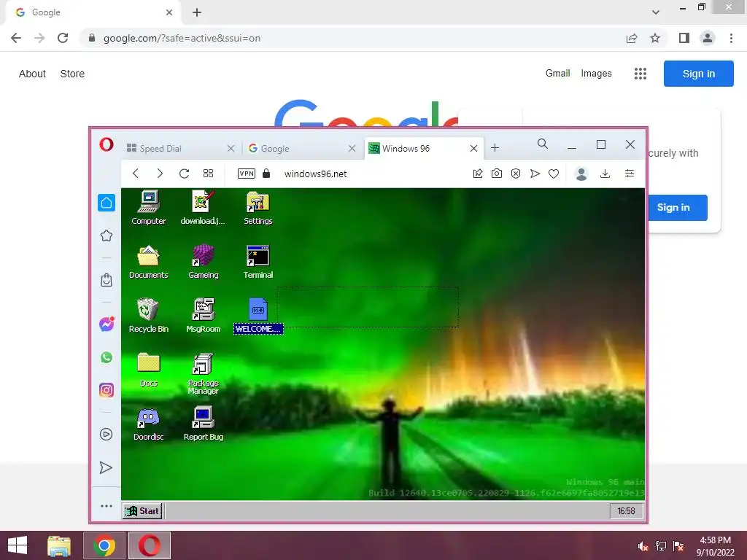This screenshot has width=747, height=560.
Task: Switch to the Google tab in Opera
Action: tap(295, 149)
